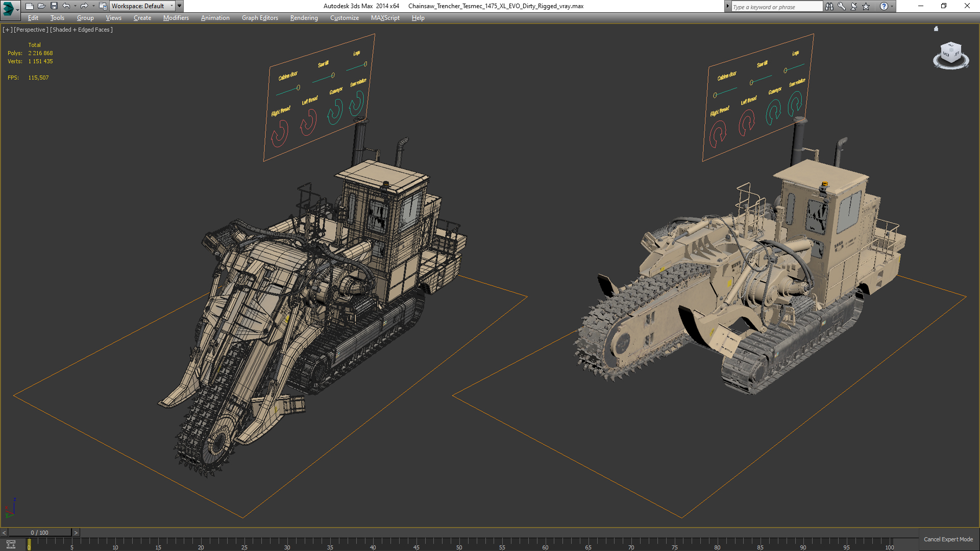Click the ViewCube home icon
Screen dimensions: 980x551
[x=936, y=29]
